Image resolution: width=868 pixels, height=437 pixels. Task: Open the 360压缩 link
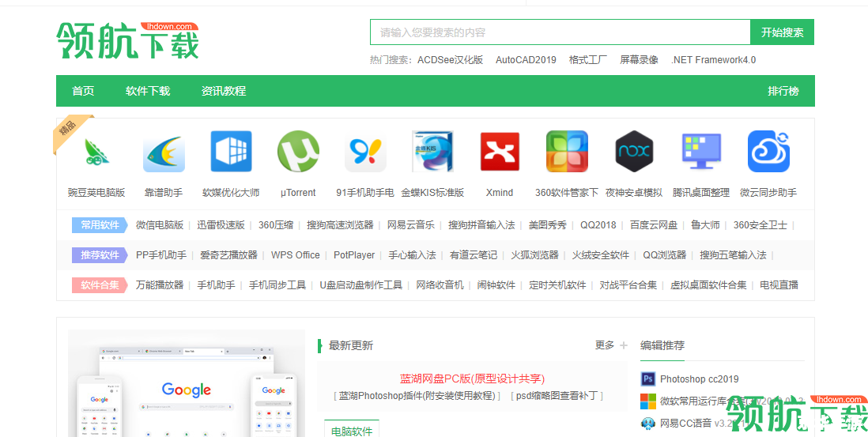coord(276,225)
